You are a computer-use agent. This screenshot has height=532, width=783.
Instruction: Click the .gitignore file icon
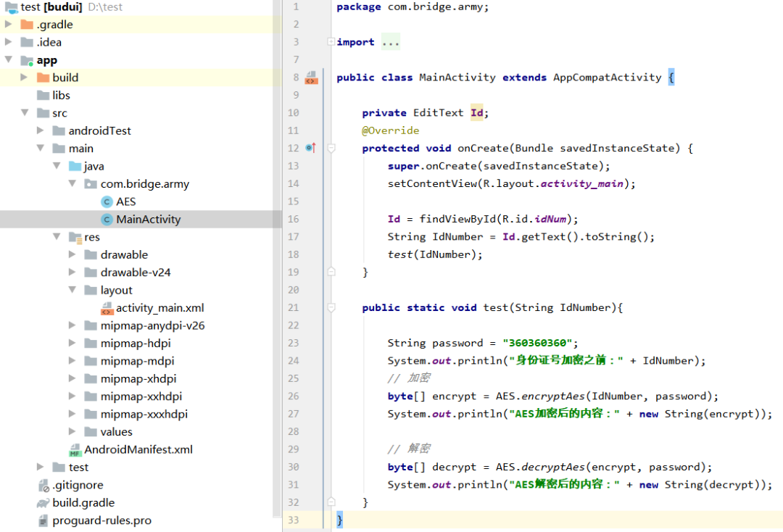(43, 485)
